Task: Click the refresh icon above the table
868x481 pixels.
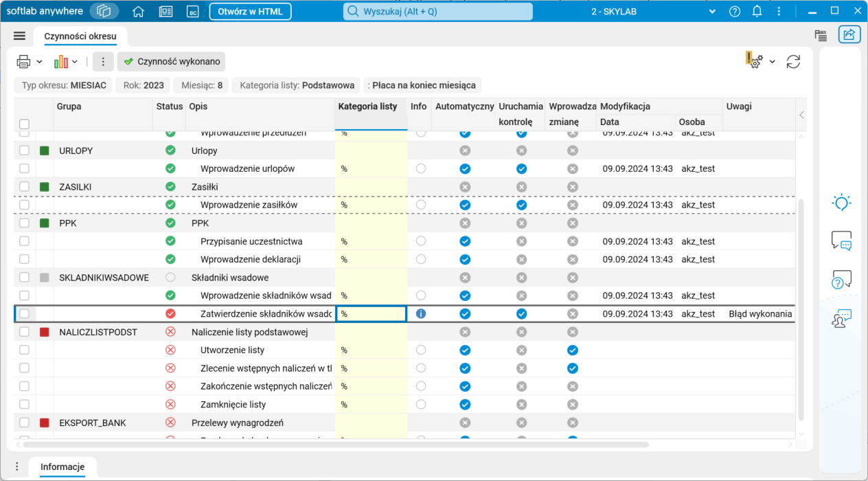Action: click(x=794, y=61)
